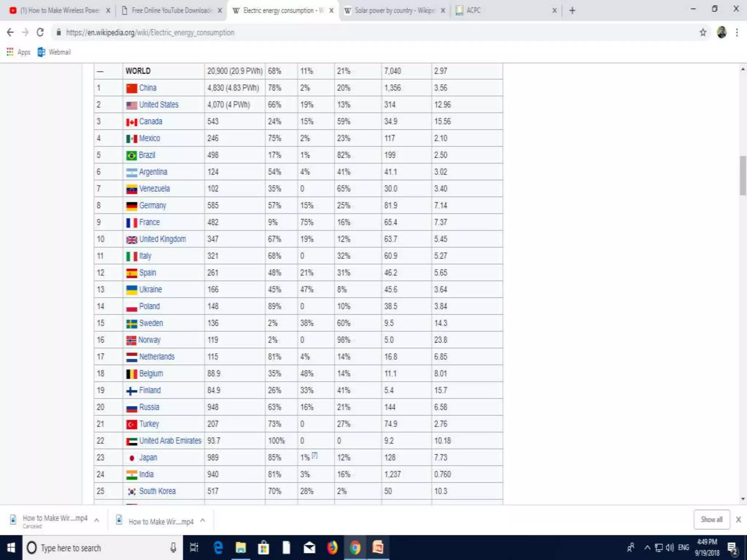This screenshot has height=560, width=747.
Task: Click the Cortana microphone icon
Action: click(173, 548)
